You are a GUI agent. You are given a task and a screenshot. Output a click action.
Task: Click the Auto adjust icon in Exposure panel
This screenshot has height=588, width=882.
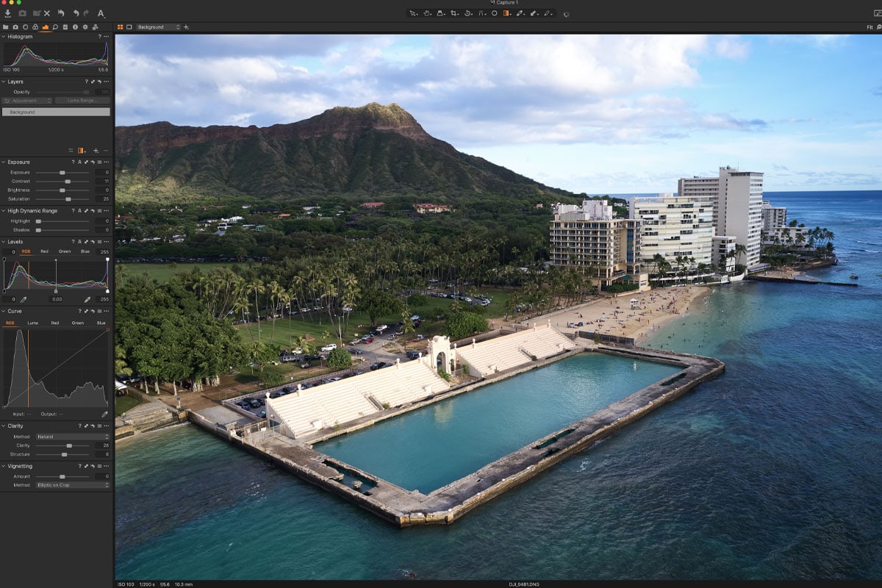79,162
